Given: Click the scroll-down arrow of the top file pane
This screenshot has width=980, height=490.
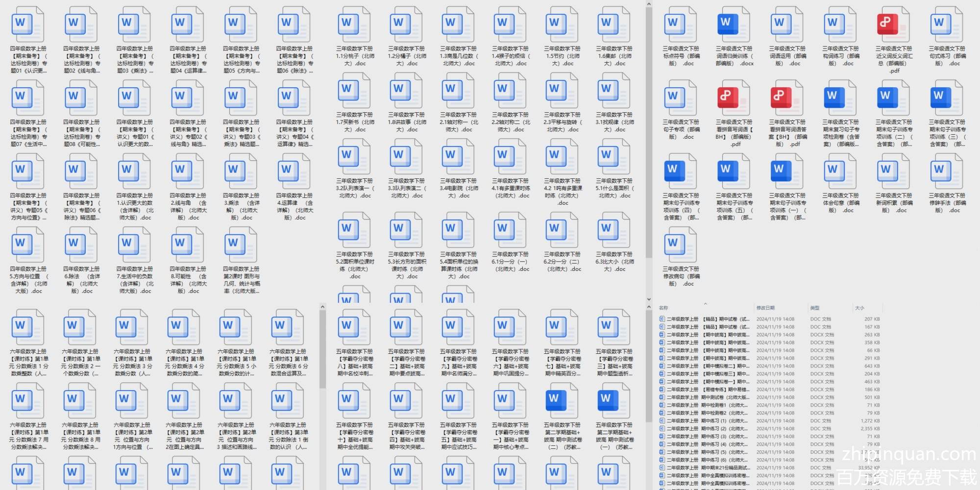Looking at the screenshot, I should (649, 299).
